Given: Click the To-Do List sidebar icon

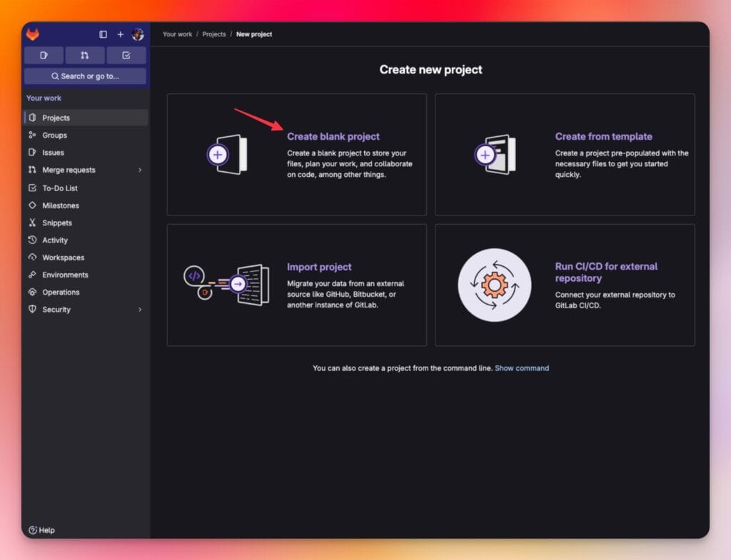Looking at the screenshot, I should pyautogui.click(x=32, y=188).
